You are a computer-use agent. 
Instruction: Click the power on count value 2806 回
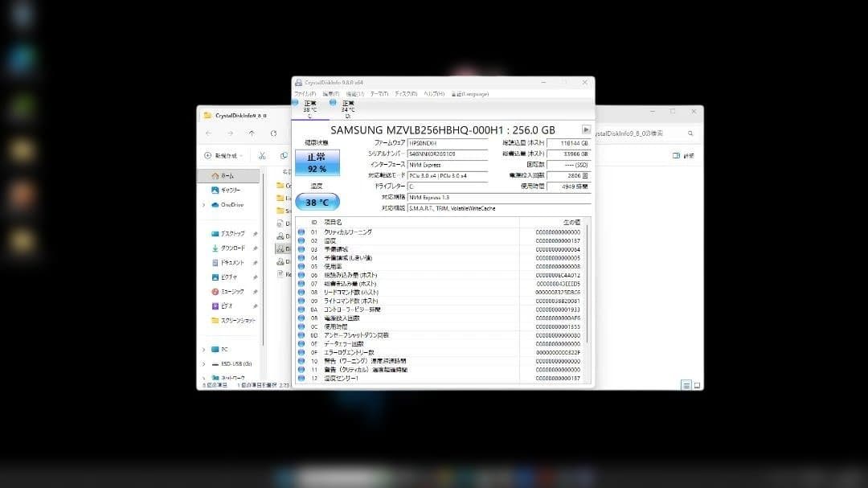(x=568, y=175)
